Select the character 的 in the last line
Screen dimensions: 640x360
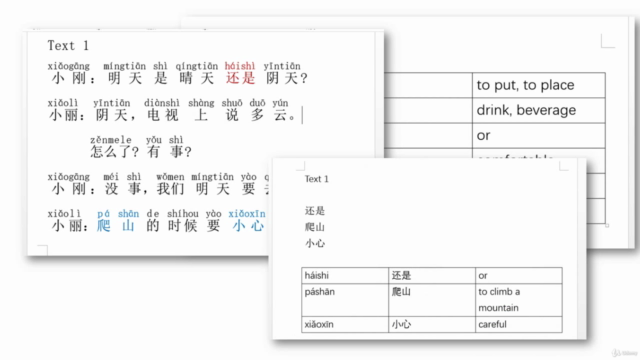pos(152,225)
